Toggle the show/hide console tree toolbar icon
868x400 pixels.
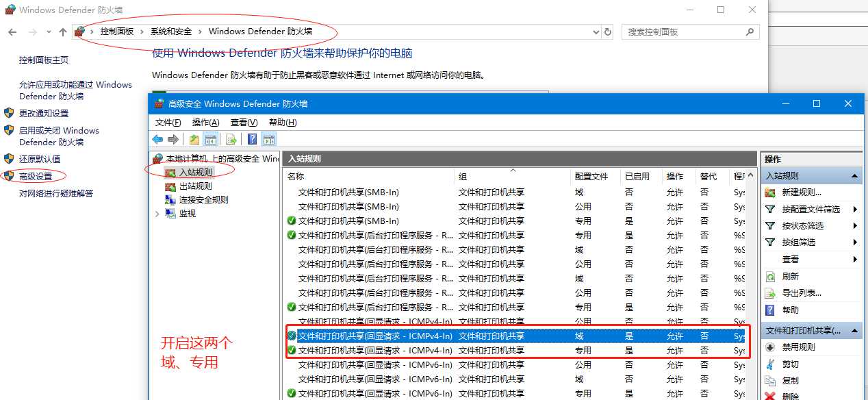click(210, 140)
